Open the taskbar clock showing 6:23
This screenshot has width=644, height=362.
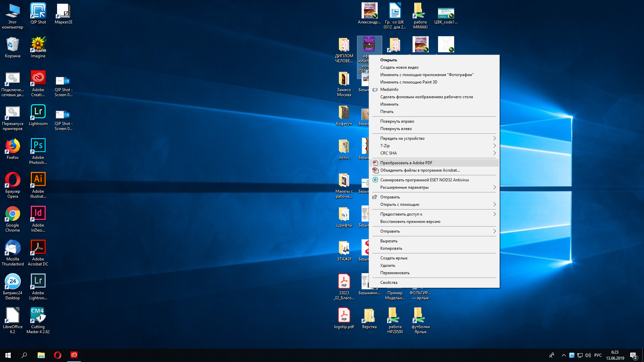tap(615, 355)
